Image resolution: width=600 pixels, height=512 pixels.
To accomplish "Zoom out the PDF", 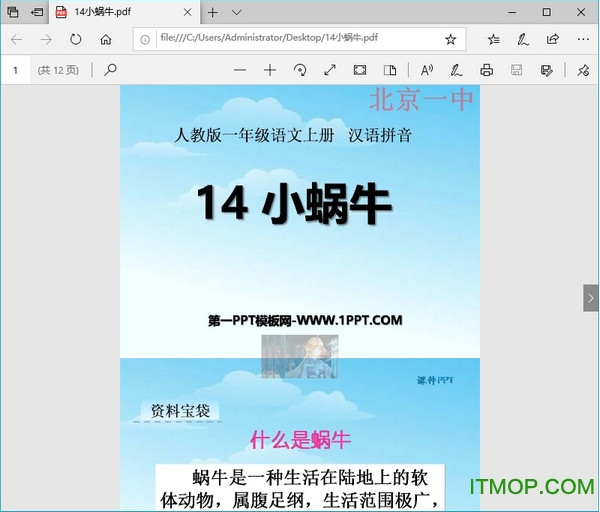I will [x=240, y=70].
